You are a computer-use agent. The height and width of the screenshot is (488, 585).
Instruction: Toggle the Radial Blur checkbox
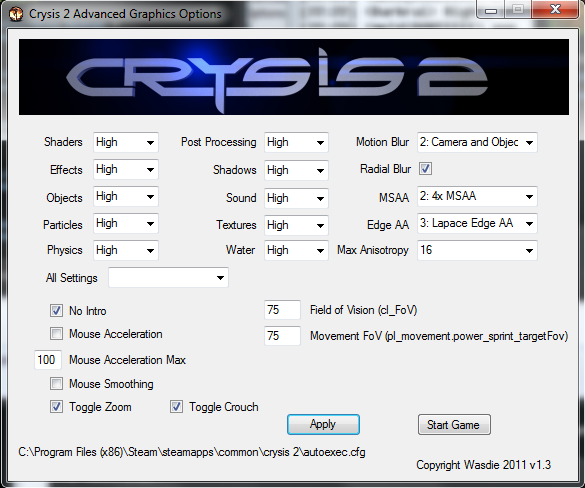click(x=425, y=169)
